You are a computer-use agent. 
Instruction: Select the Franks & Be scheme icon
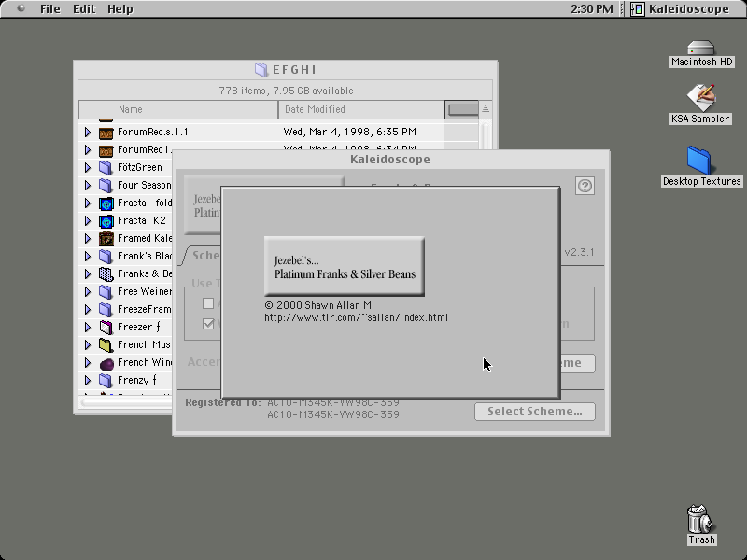tap(106, 273)
